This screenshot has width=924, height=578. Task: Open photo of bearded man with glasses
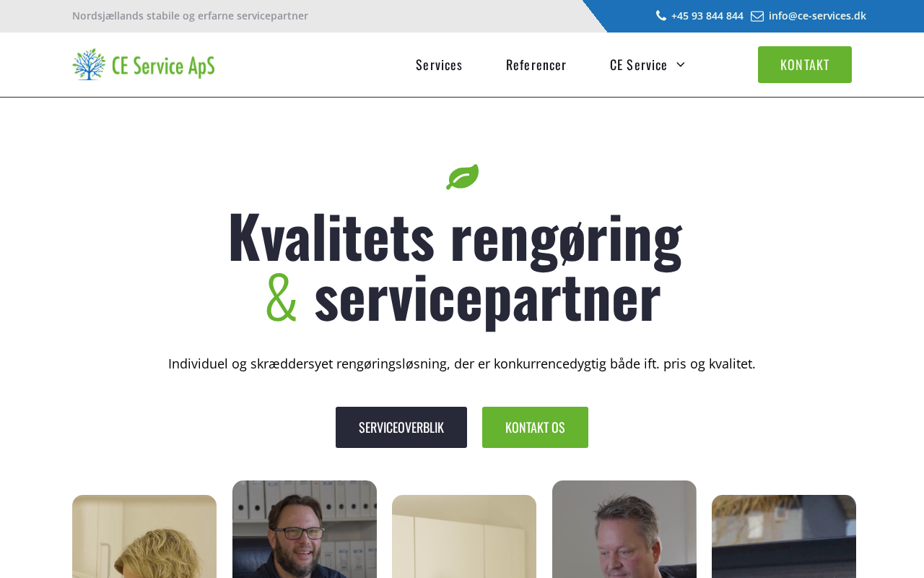(x=305, y=529)
